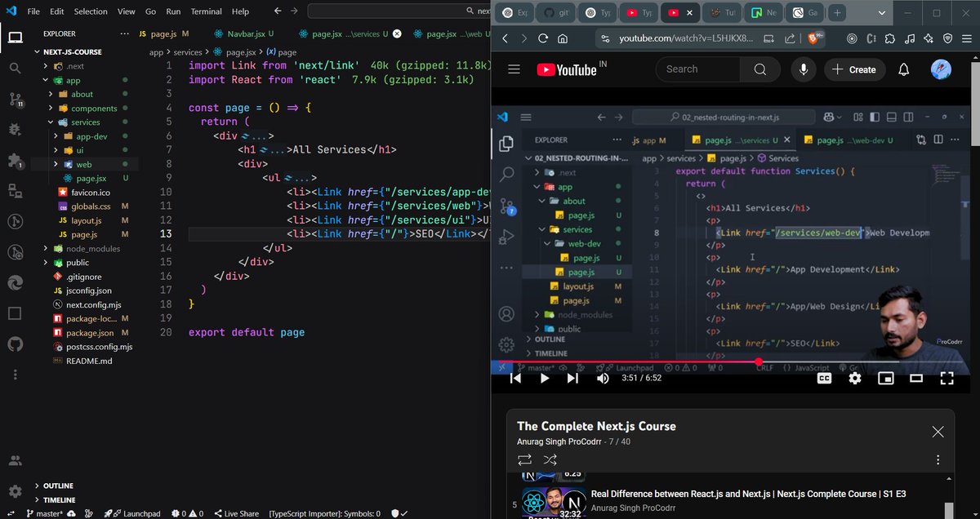Viewport: 980px width, 519px height.
Task: Open the GitHub icon in the VS Code activity bar
Action: point(15,344)
